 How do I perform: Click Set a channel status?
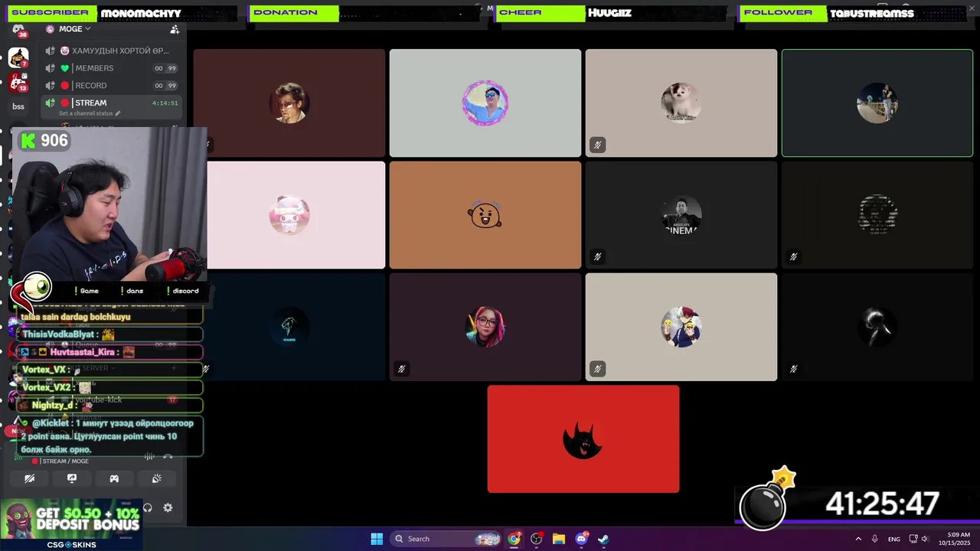[90, 113]
